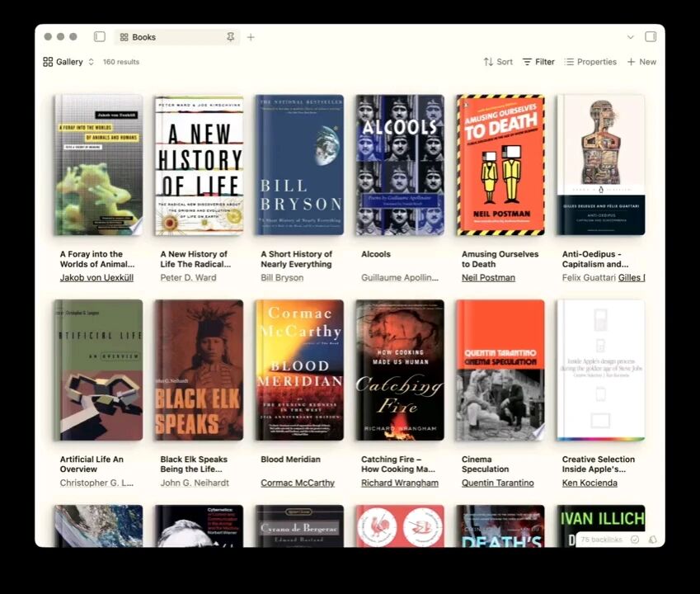Unpin the Books tab using pin icon
Viewport: 700px width, 594px height.
[230, 37]
